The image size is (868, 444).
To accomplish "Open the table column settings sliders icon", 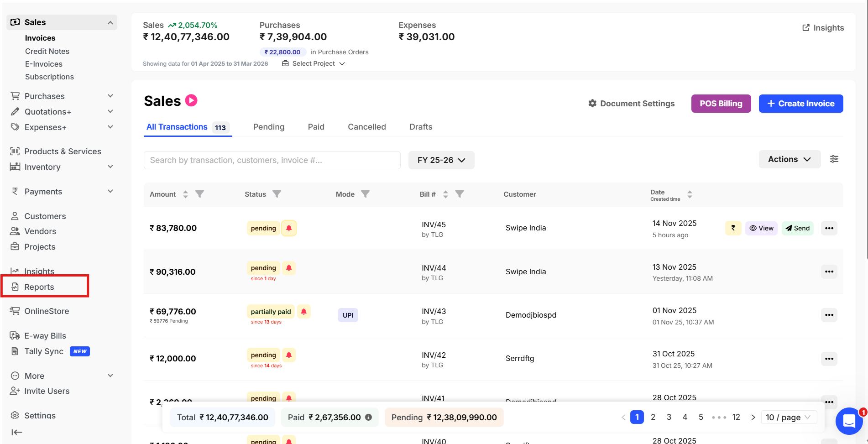I will click(834, 159).
